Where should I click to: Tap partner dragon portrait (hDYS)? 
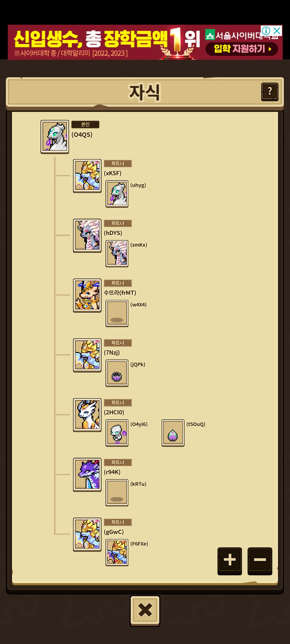coord(87,236)
